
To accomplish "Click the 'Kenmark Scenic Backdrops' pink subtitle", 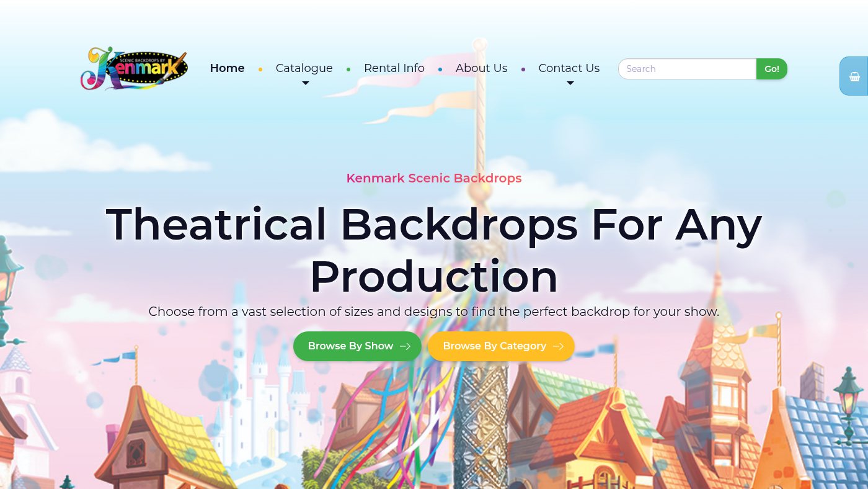I will coord(434,178).
